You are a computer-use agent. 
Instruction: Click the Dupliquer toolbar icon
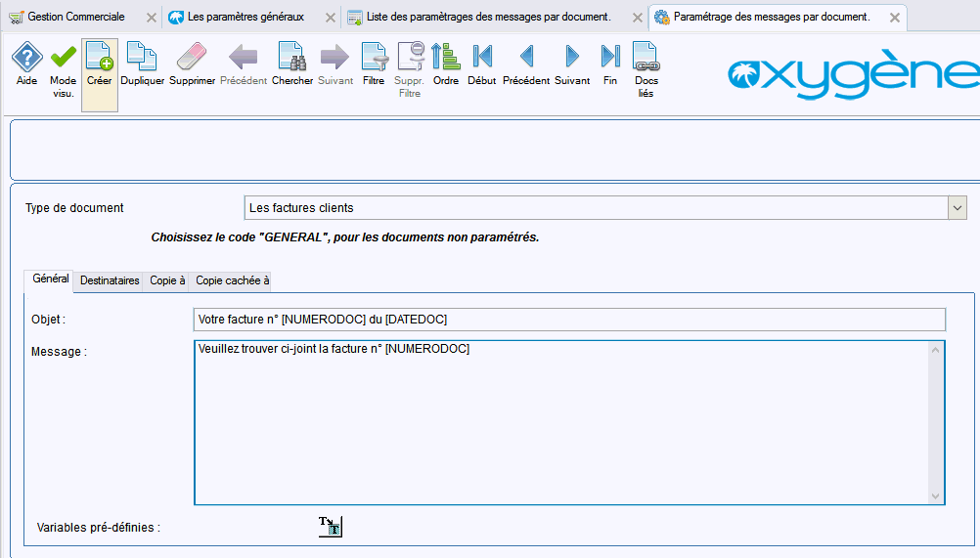(x=142, y=57)
